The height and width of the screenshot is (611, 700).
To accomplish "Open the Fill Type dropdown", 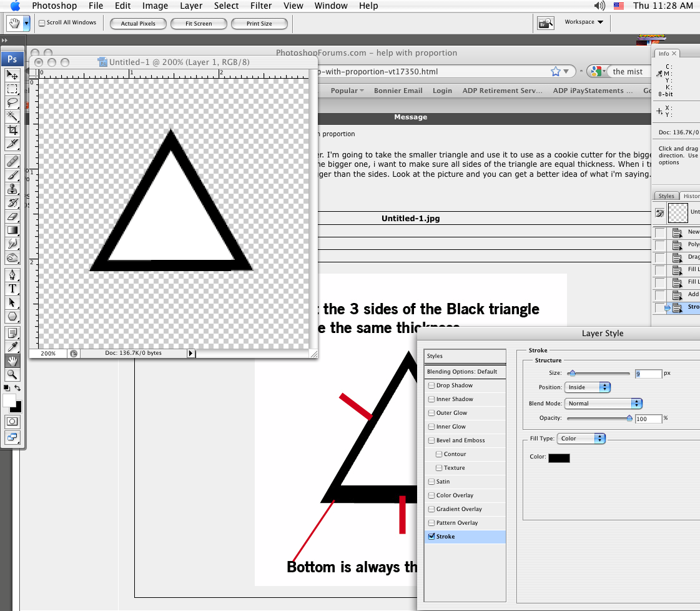I will (581, 439).
